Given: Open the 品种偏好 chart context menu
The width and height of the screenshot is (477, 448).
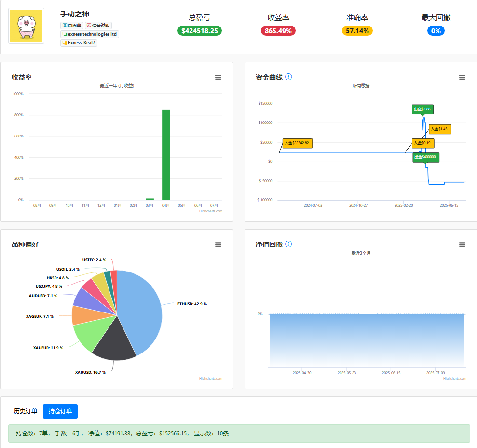Looking at the screenshot, I should click(218, 244).
